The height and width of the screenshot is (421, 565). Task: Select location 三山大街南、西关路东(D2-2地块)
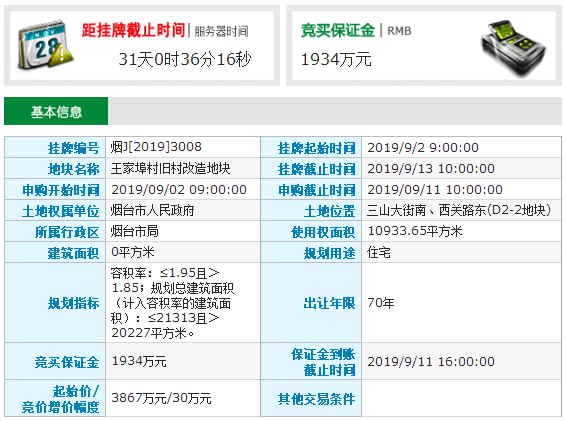tap(459, 210)
